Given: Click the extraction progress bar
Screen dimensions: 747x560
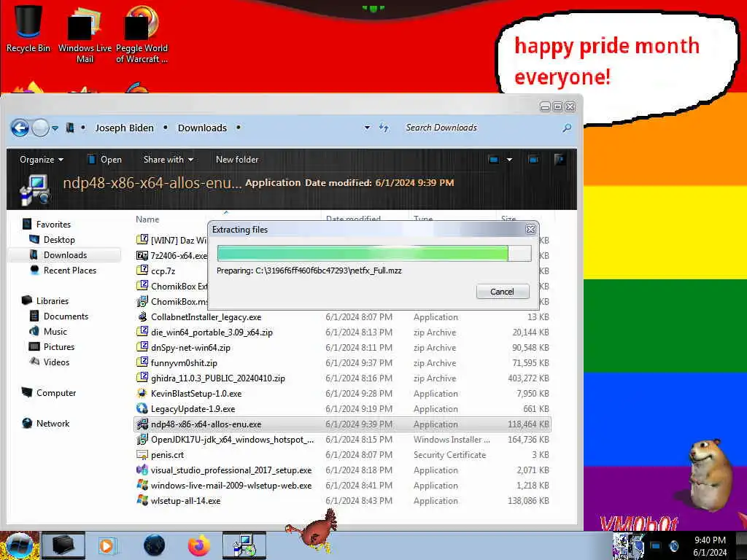Looking at the screenshot, I should [x=374, y=253].
